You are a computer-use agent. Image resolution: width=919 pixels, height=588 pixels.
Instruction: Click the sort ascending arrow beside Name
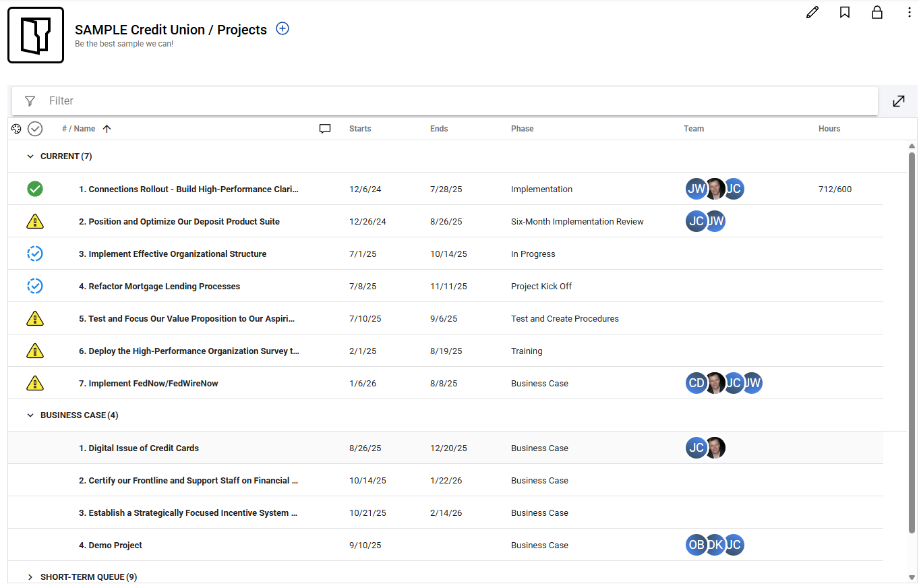[107, 129]
